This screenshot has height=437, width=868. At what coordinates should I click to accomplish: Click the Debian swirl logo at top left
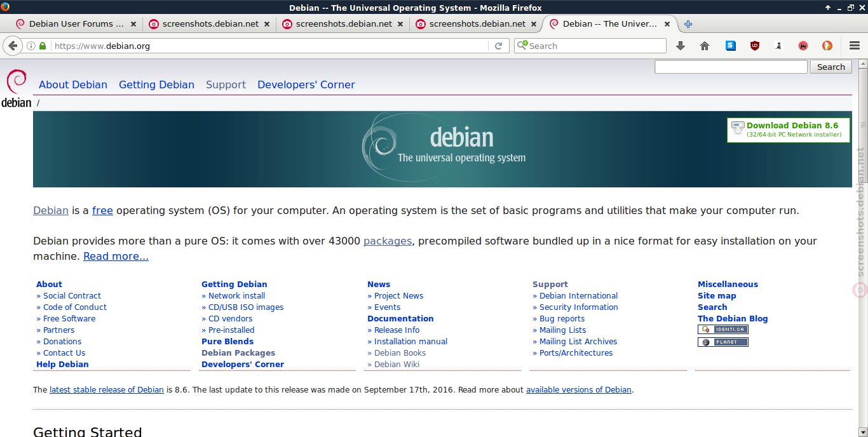[17, 88]
